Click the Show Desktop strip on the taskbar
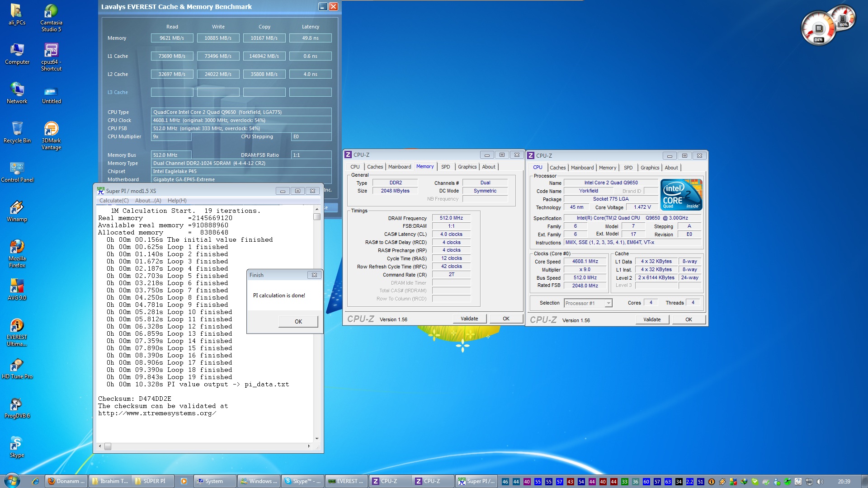Viewport: 868px width, 488px height. [864, 481]
